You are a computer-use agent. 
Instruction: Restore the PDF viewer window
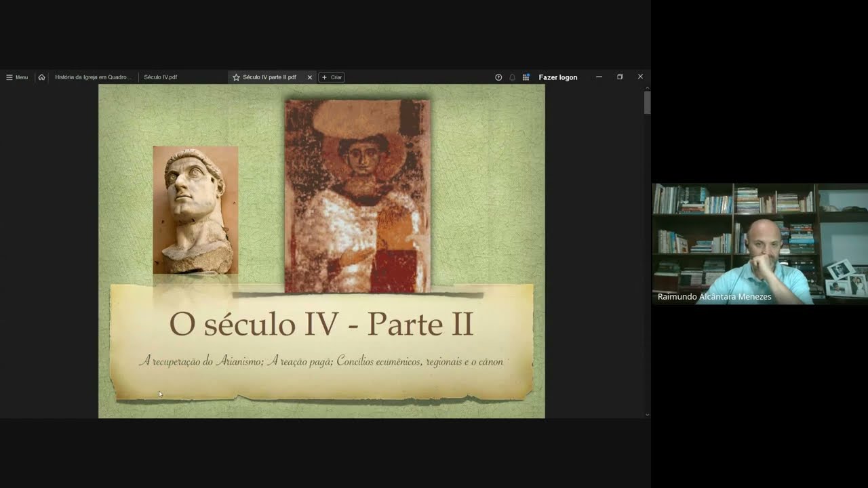[620, 77]
